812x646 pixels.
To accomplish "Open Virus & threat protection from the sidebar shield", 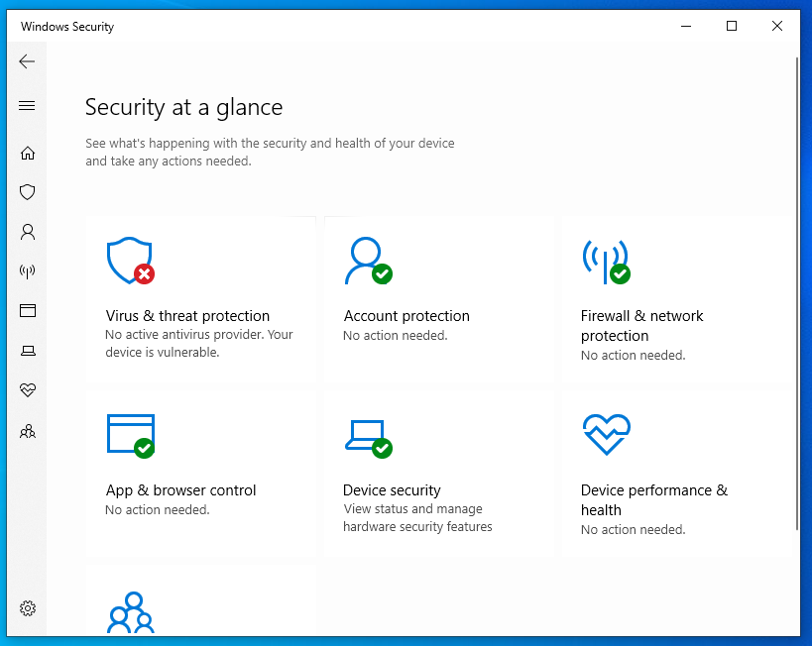I will pos(28,192).
